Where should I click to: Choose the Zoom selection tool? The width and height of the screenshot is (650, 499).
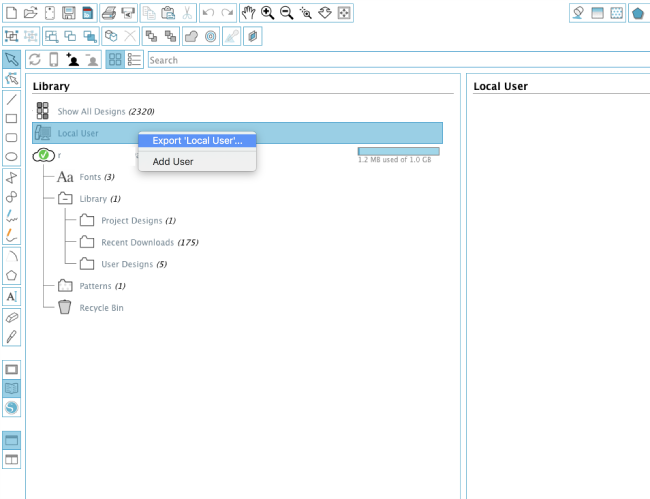point(306,13)
